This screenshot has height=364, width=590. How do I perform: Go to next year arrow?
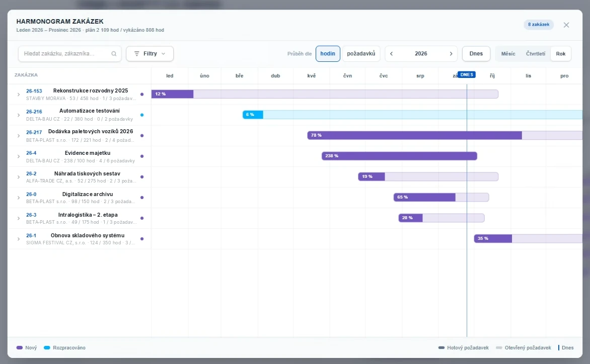click(451, 54)
